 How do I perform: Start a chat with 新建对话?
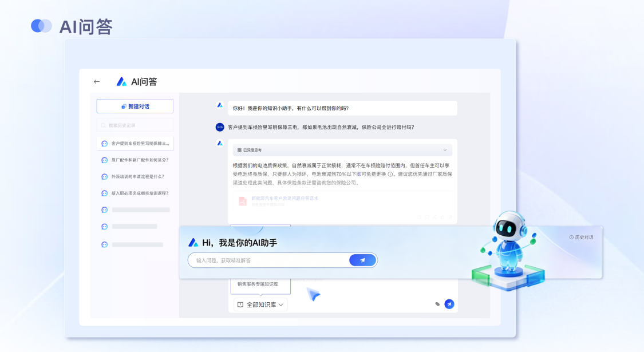135,106
